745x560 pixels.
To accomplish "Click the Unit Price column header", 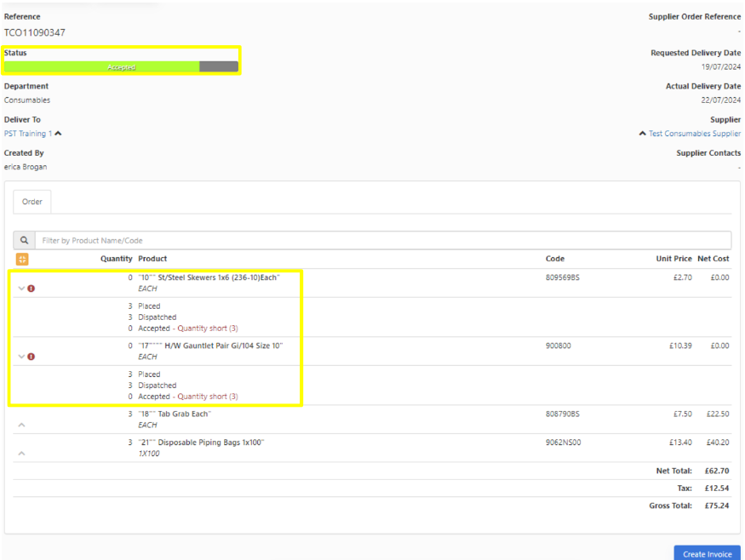I will click(674, 259).
